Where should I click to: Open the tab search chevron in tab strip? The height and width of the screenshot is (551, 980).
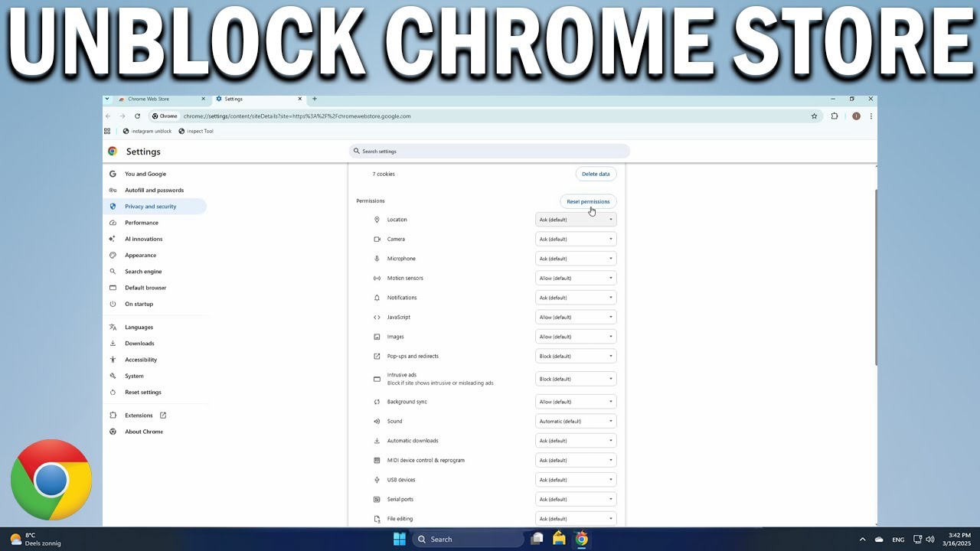click(107, 99)
